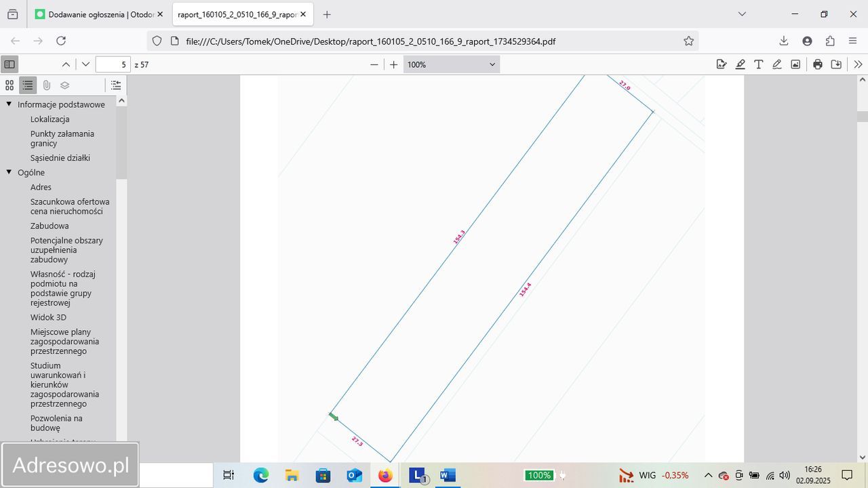Switch to the Dodawanie ogłoszenia Otodom tab
This screenshot has height=488, width=868.
click(99, 14)
